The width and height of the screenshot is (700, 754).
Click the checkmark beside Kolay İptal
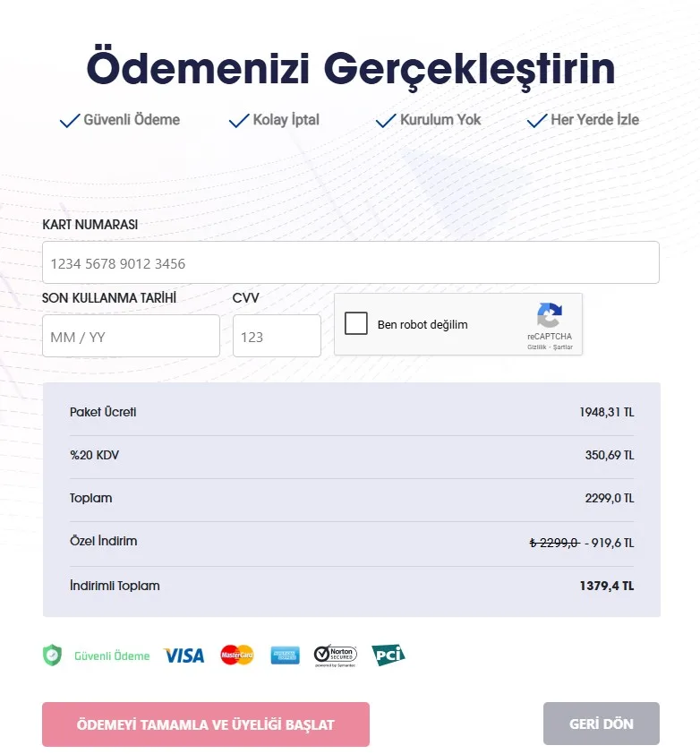coord(239,121)
